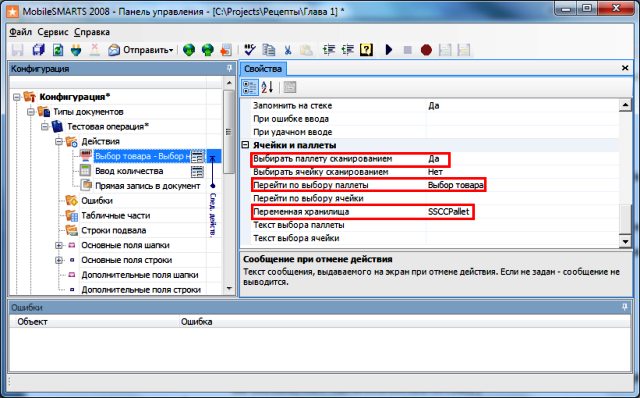Click the dark red breakpoint circle icon
Image resolution: width=640 pixels, height=398 pixels.
[426, 50]
